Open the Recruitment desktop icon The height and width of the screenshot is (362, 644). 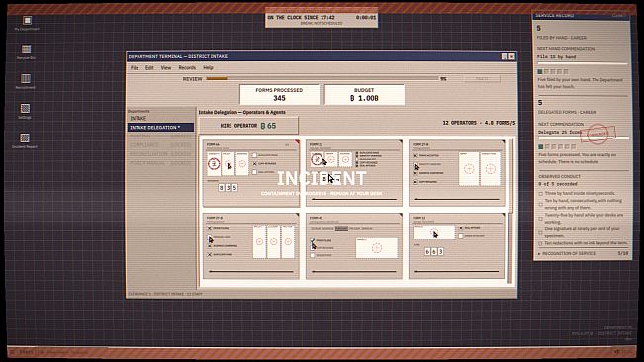click(25, 81)
